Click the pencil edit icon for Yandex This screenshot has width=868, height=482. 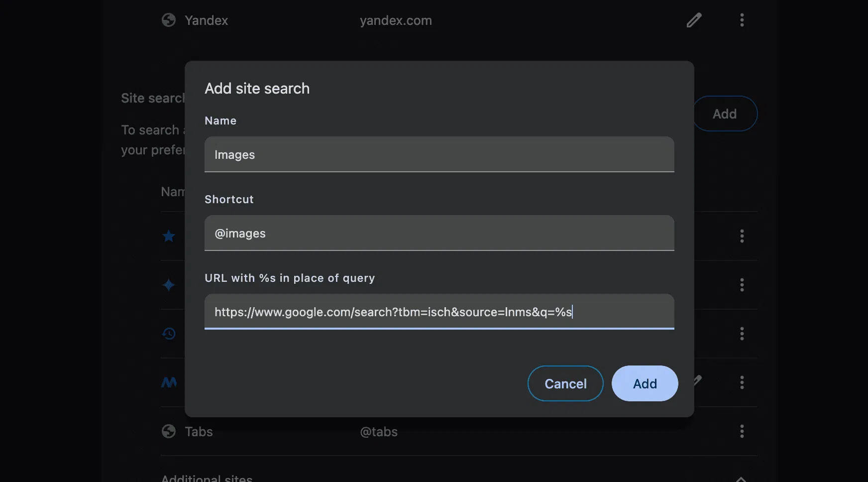(x=694, y=20)
